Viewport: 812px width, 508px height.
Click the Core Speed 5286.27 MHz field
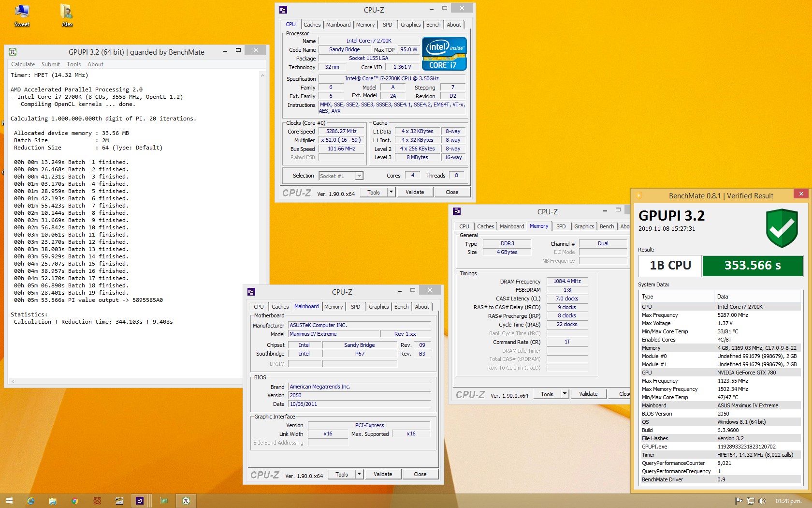coord(341,131)
